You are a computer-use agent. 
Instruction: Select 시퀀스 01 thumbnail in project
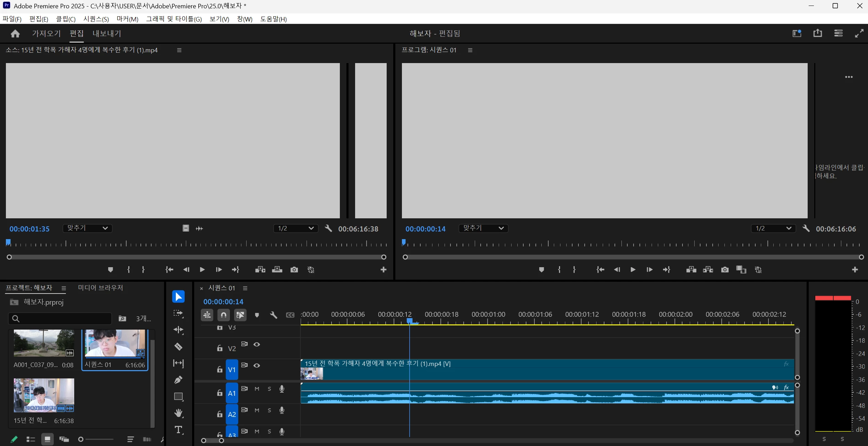[x=114, y=343]
